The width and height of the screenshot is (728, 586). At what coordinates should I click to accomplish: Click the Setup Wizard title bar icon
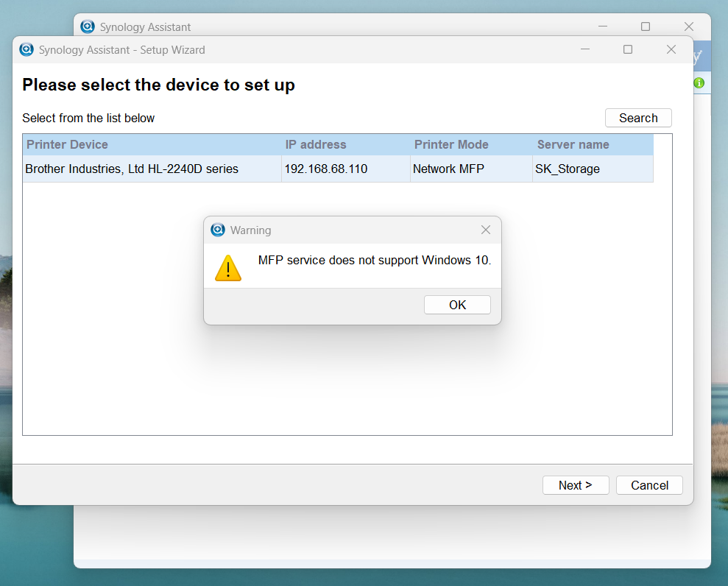pyautogui.click(x=26, y=49)
